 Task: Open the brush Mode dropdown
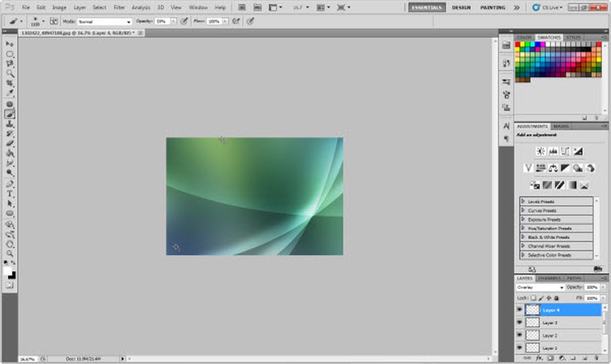[x=104, y=21]
